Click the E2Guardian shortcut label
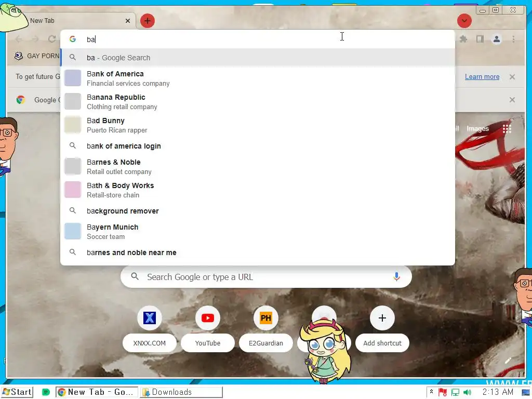Image resolution: width=532 pixels, height=399 pixels. [265, 343]
